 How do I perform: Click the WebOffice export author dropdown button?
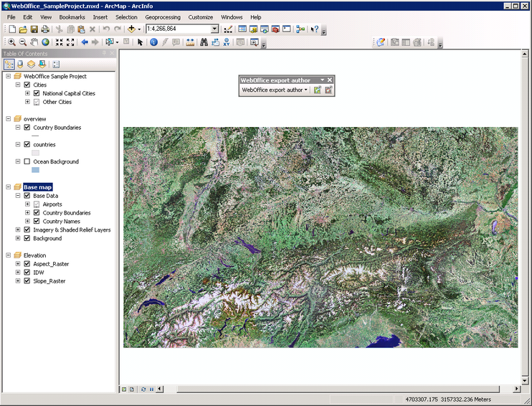click(275, 90)
